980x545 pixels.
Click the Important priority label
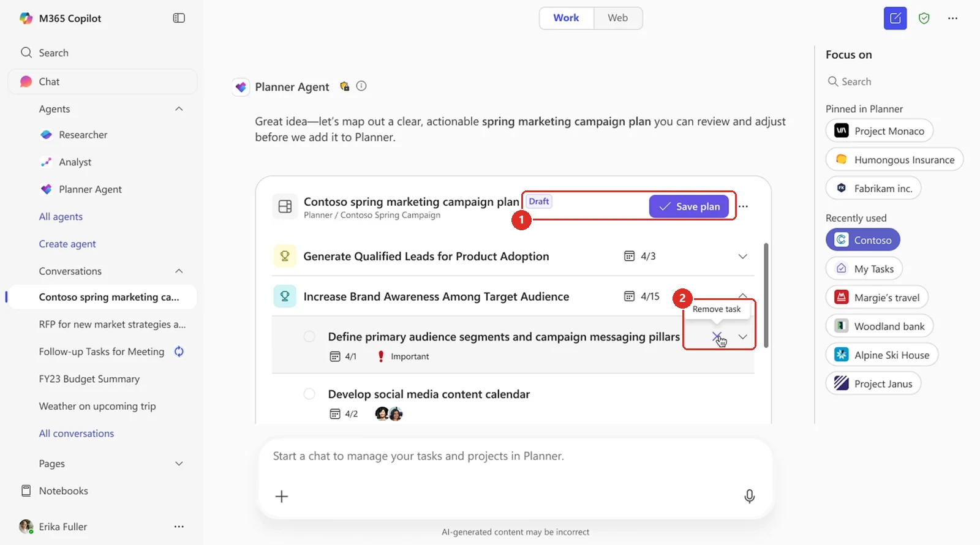click(410, 356)
